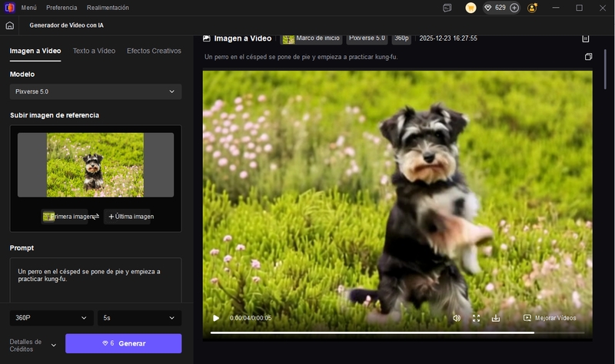Click the timestamp 2025-12-23 16:27:55

448,38
